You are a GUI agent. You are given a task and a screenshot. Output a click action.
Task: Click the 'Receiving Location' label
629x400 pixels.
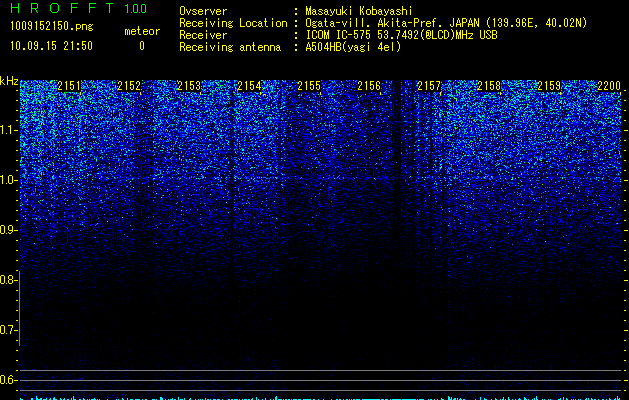(233, 23)
